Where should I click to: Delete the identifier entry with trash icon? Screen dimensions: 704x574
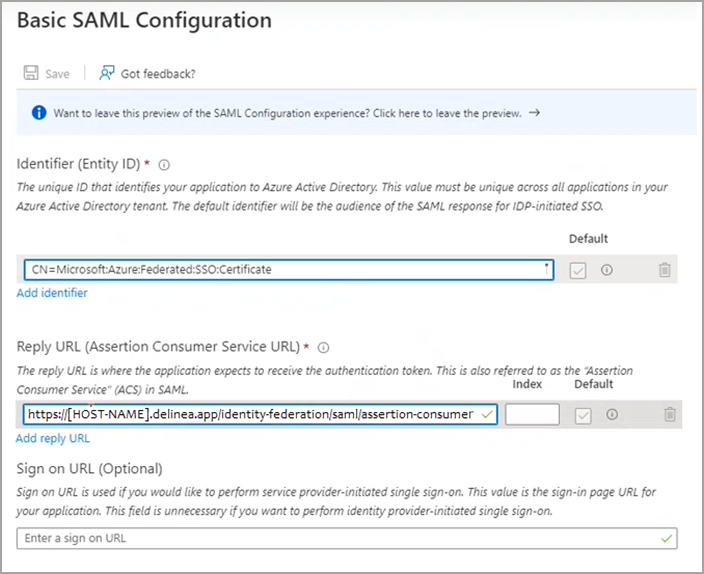(665, 270)
